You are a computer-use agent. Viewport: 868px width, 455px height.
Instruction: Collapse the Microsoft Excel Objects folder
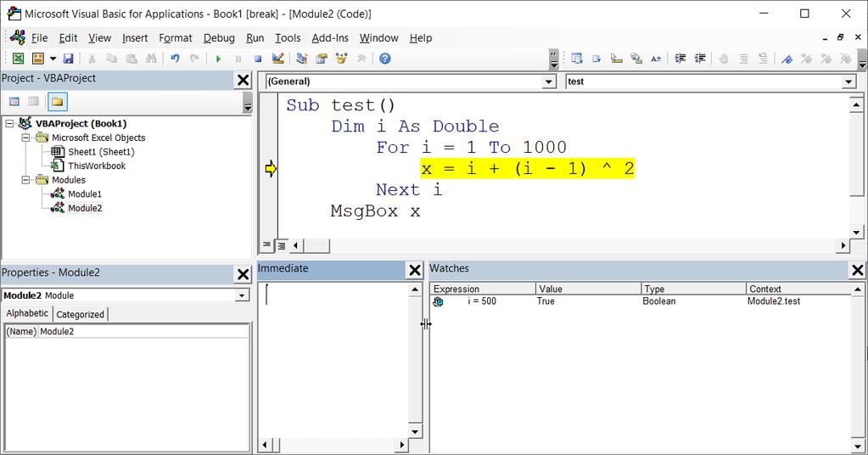[25, 138]
